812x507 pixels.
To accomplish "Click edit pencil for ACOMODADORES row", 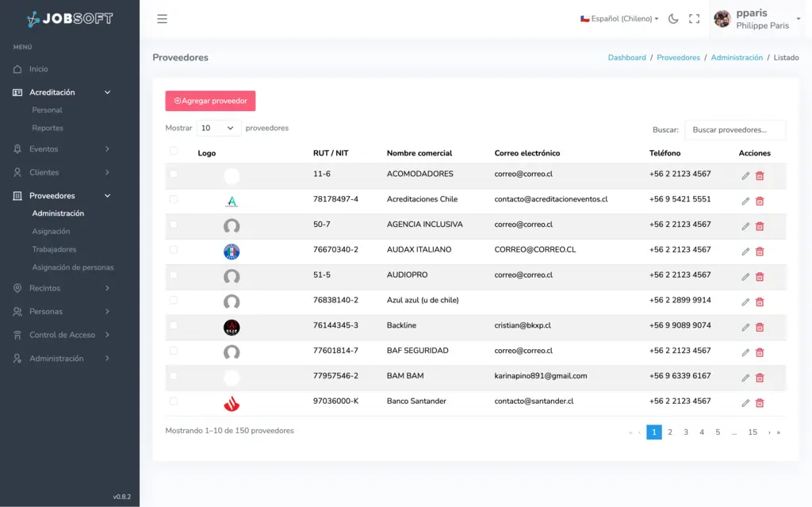I will pos(745,176).
